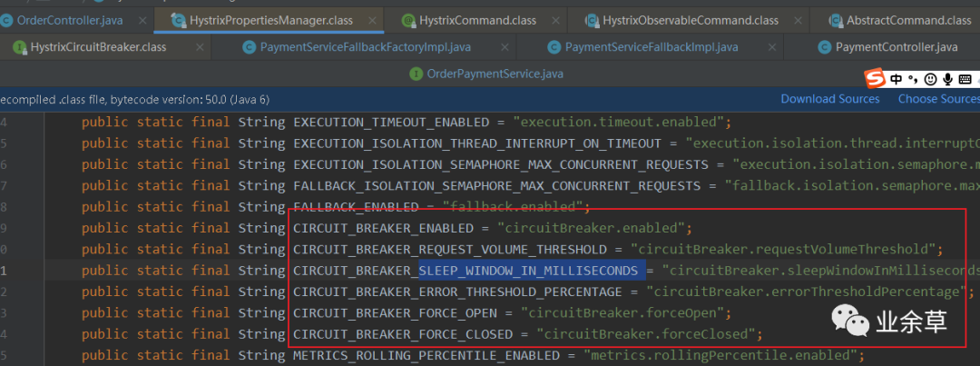
Task: Click the CIRCUIT_BREAKER_FORCE_CLOSED constant
Action: pyautogui.click(x=403, y=335)
